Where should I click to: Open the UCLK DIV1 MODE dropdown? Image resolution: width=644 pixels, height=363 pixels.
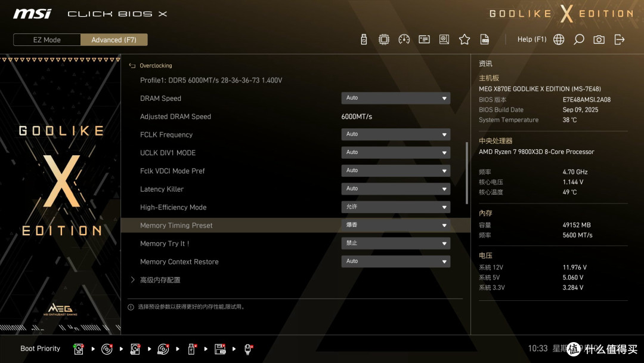coord(395,152)
